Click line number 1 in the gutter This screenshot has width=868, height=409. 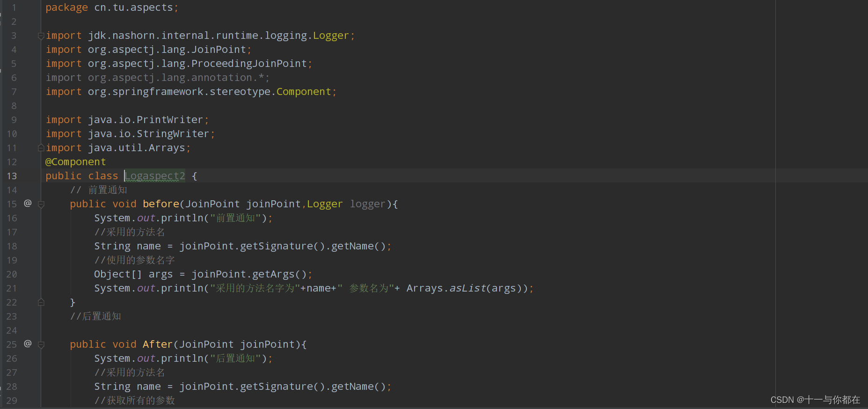click(14, 7)
